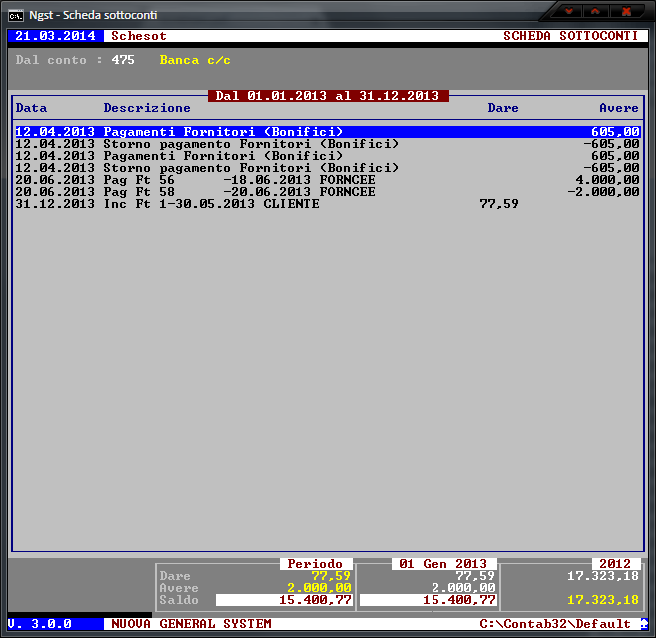Viewport: 656px width, 638px height.
Task: Minimize the Ngst window
Action: point(570,12)
